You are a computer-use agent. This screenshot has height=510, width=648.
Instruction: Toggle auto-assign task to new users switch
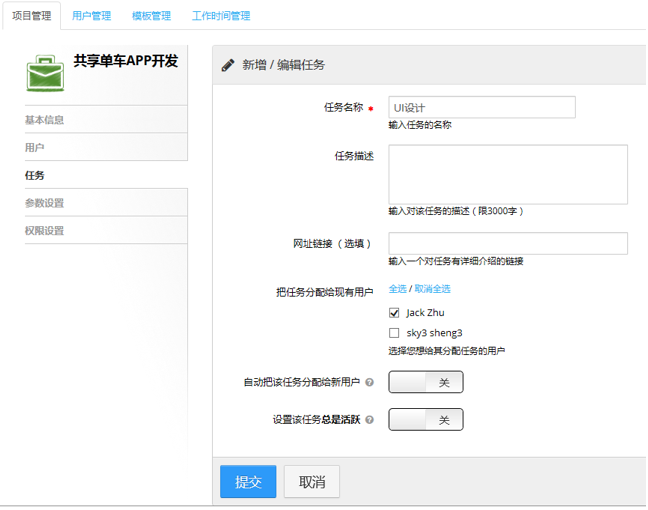(x=426, y=382)
